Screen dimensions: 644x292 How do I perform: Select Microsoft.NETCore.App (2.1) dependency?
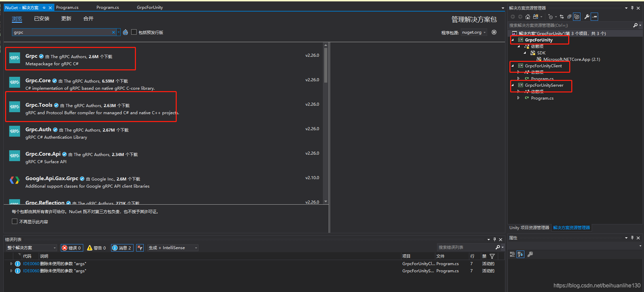click(572, 59)
